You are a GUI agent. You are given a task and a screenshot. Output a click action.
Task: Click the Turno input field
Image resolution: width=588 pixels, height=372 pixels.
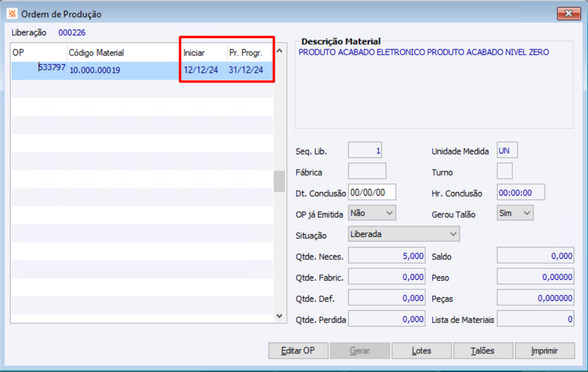click(505, 171)
